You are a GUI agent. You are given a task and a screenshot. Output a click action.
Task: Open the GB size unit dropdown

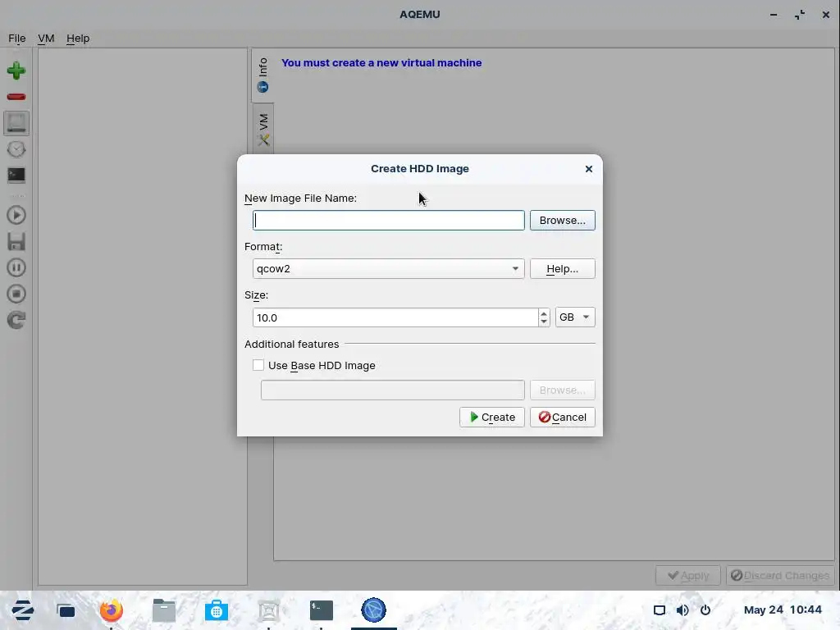(x=575, y=317)
